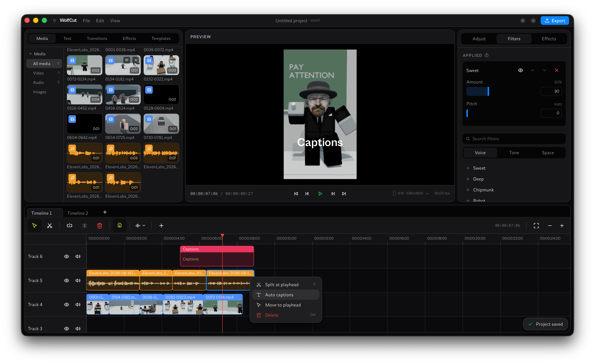Select the 0326-0452.mp4 media thumbnail
This screenshot has height=364, width=595.
84,94
